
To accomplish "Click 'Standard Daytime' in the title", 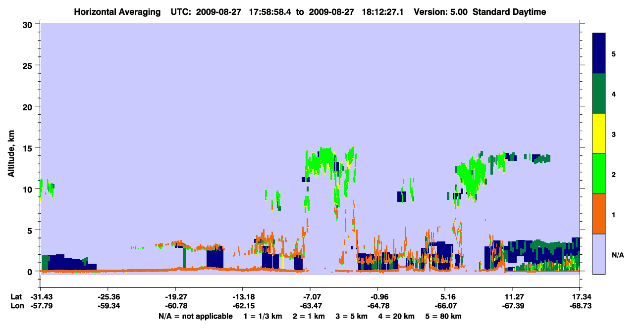I will 509,12.
